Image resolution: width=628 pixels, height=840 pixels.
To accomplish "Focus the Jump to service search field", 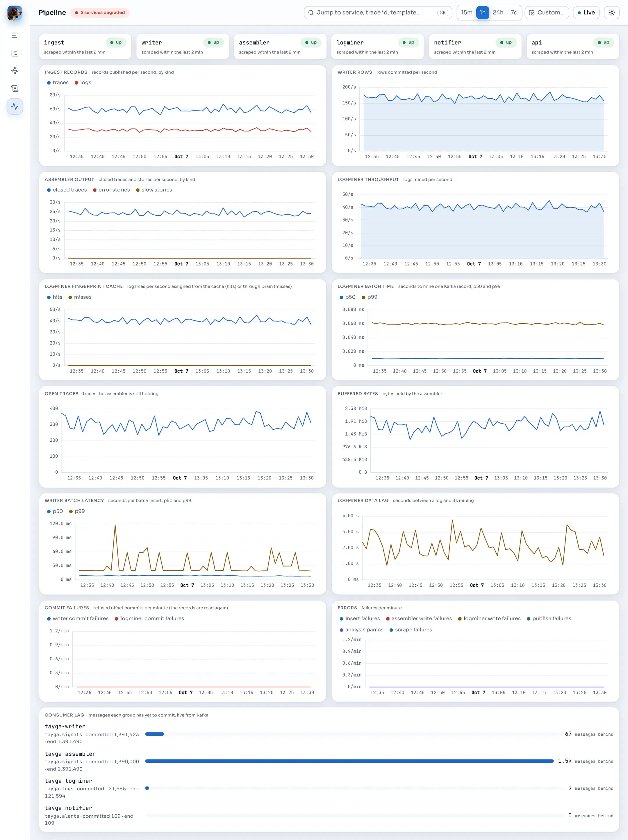I will point(378,13).
